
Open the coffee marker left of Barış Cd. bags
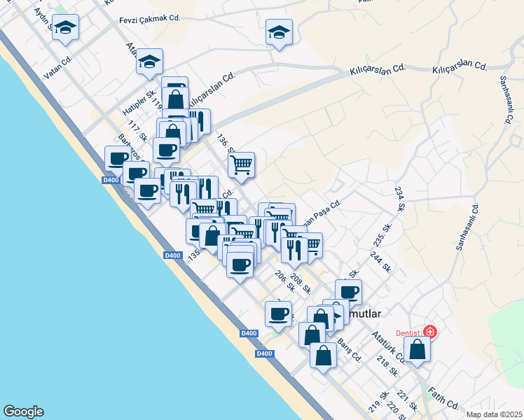[278, 314]
